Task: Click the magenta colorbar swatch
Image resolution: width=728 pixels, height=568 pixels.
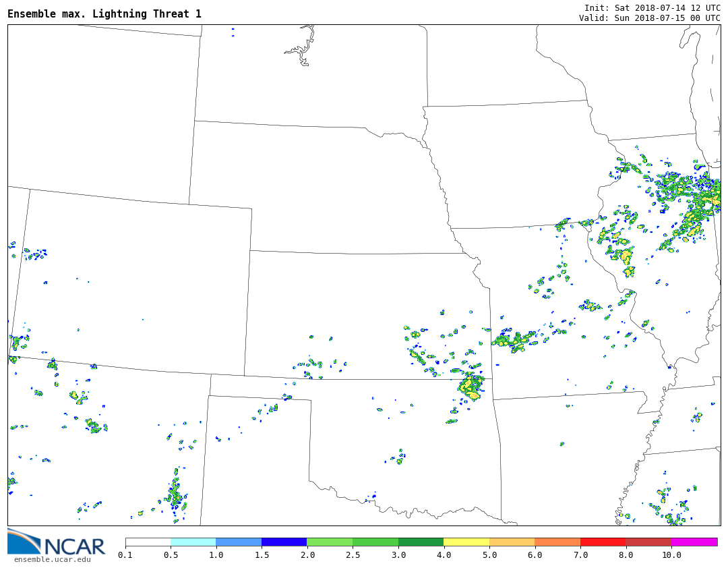Action: coord(694,542)
